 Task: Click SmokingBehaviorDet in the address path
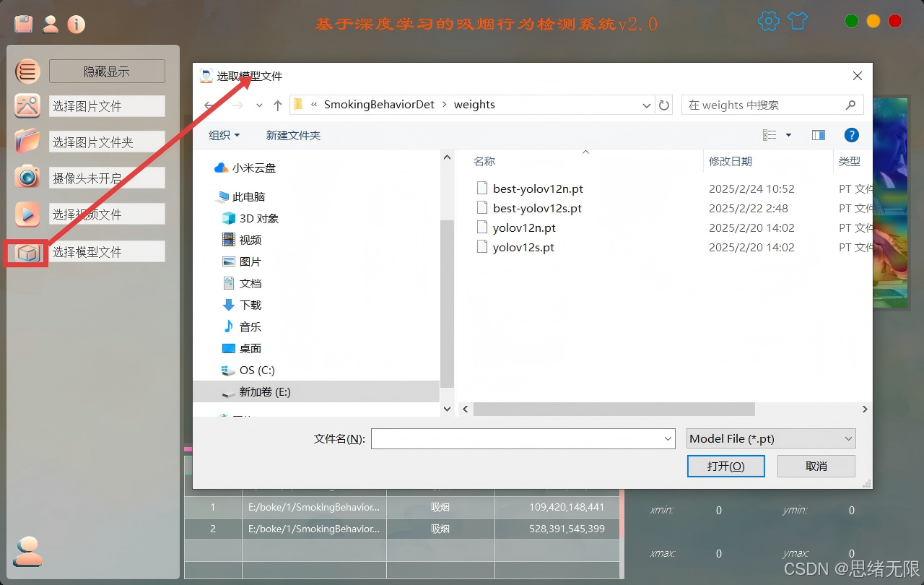[x=379, y=105]
